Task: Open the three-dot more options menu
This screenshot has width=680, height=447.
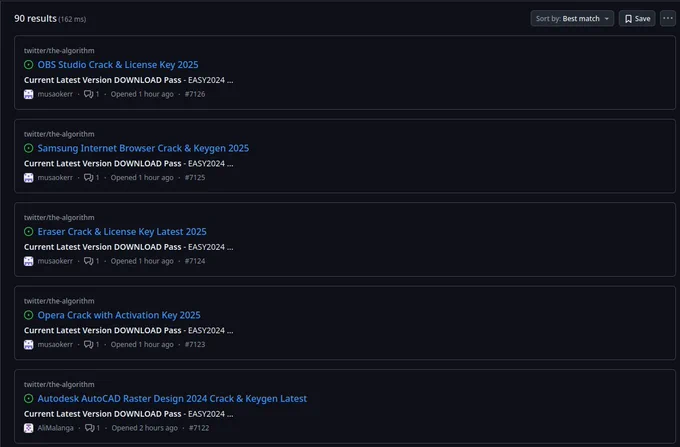Action: click(x=668, y=18)
